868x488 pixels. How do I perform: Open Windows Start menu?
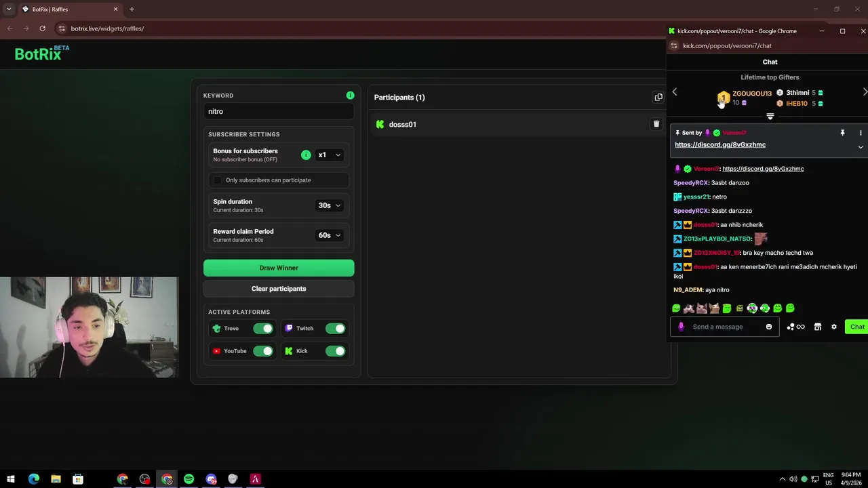click(x=11, y=479)
